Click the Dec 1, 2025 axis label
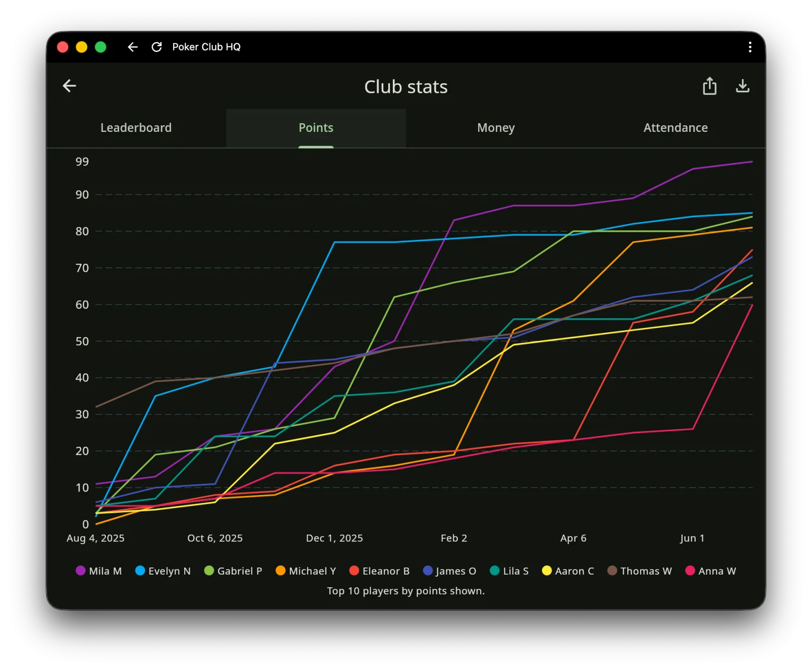This screenshot has width=812, height=671. [334, 538]
